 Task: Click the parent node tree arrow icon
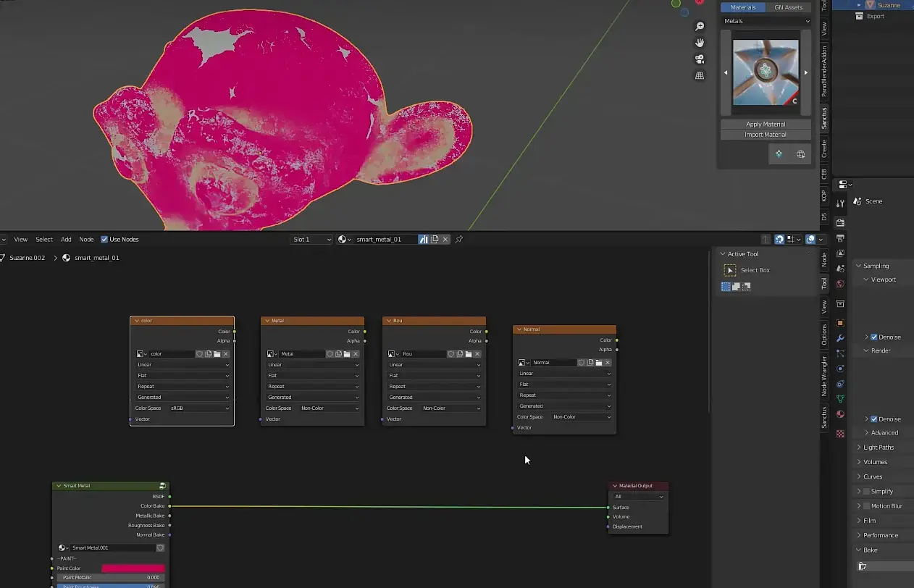[x=766, y=239]
